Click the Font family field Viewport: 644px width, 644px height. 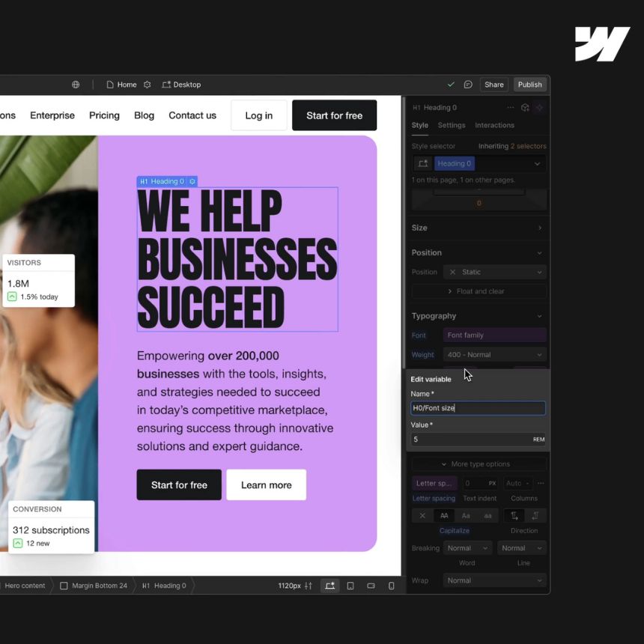click(x=494, y=335)
